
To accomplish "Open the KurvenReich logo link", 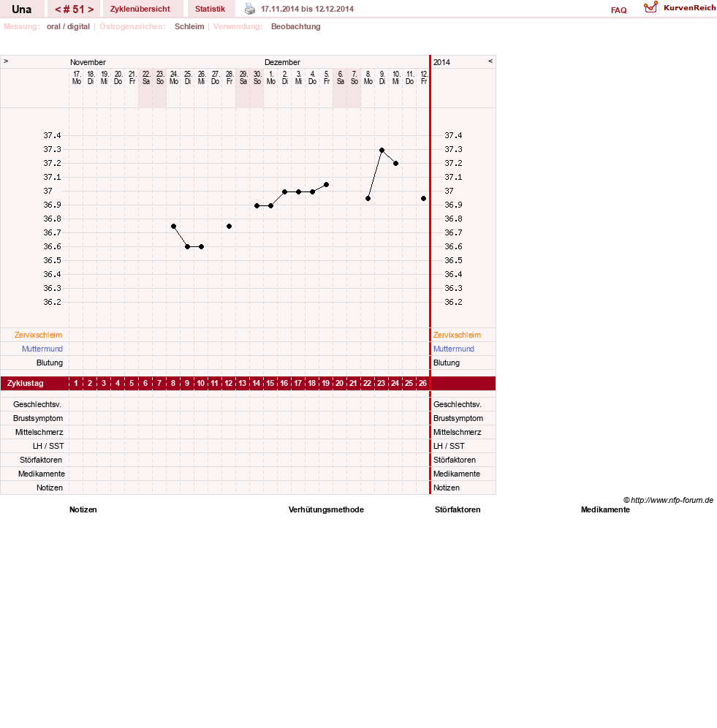I will click(680, 8).
